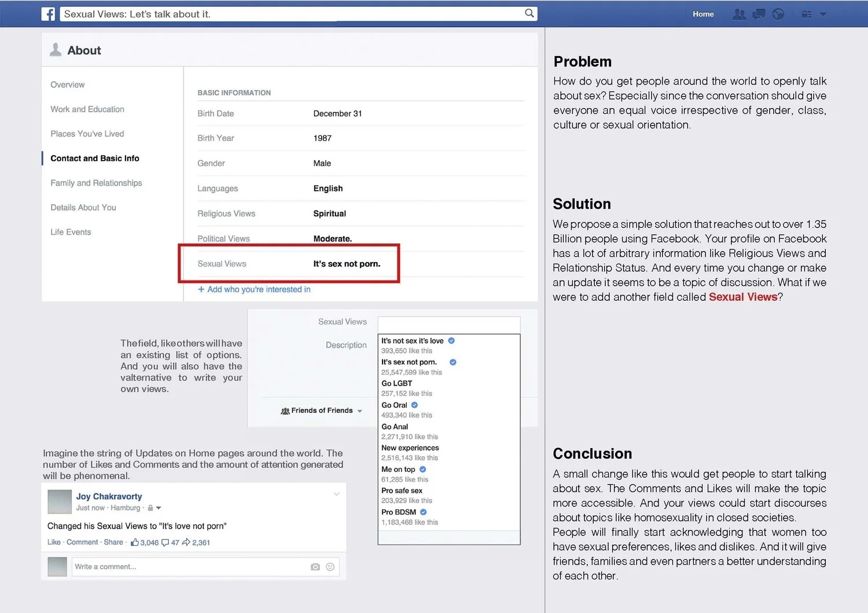Click the Birth Year value 1987
The image size is (868, 613).
322,138
